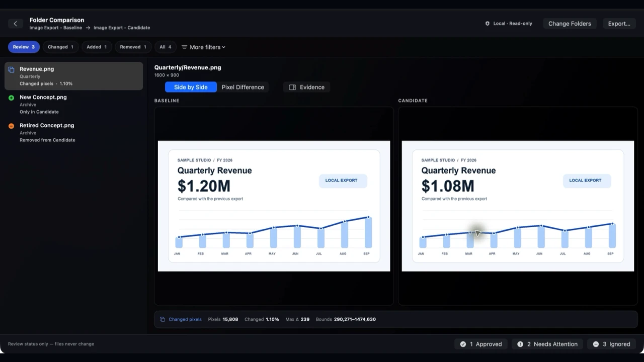Mark as 1 Approved
Screen dimensions: 644x362
pyautogui.click(x=481, y=344)
